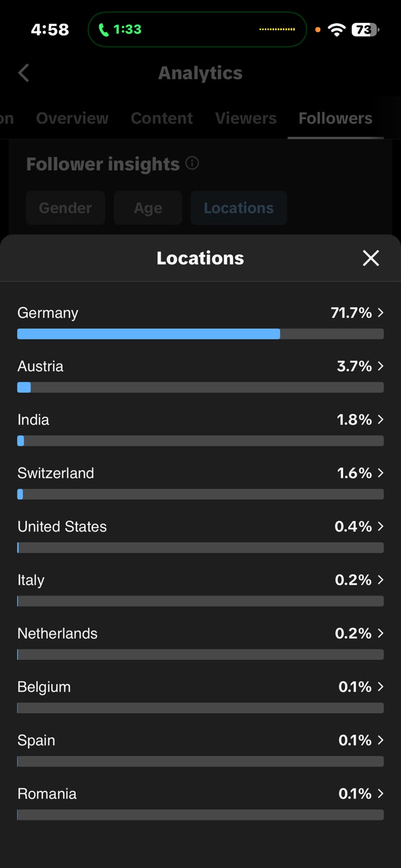This screenshot has width=401, height=868.
Task: Tap the Italy country row label
Action: pos(31,580)
